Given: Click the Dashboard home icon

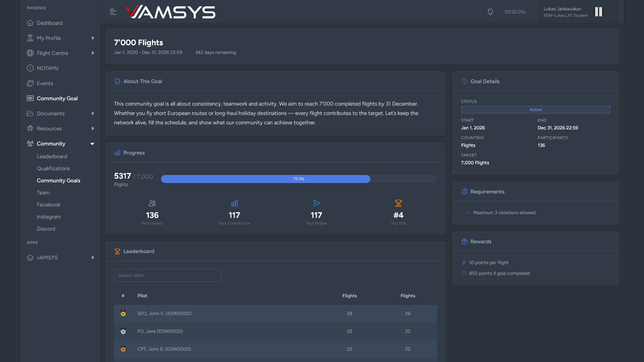Looking at the screenshot, I should point(30,23).
